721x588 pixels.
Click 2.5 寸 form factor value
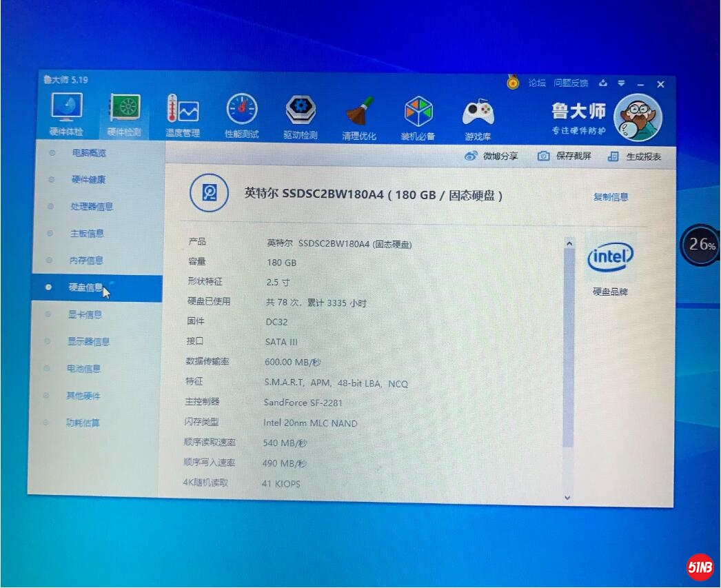coord(278,282)
